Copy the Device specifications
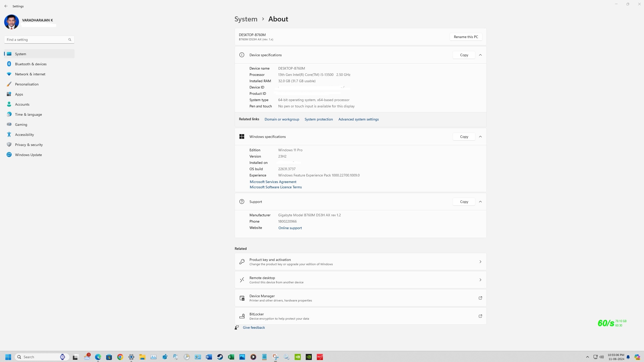644x362 pixels. 464,55
